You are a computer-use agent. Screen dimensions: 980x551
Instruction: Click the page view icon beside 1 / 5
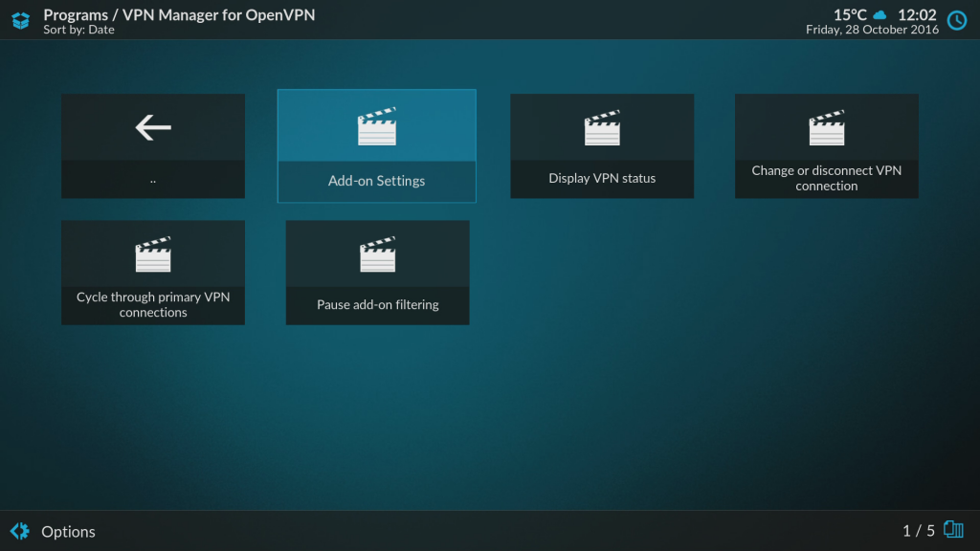[x=954, y=530]
